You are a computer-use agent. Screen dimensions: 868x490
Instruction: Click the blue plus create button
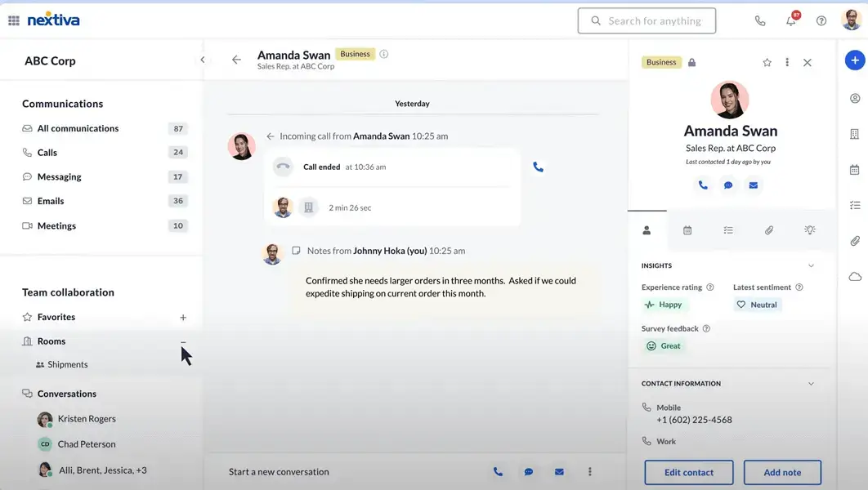[x=854, y=60]
